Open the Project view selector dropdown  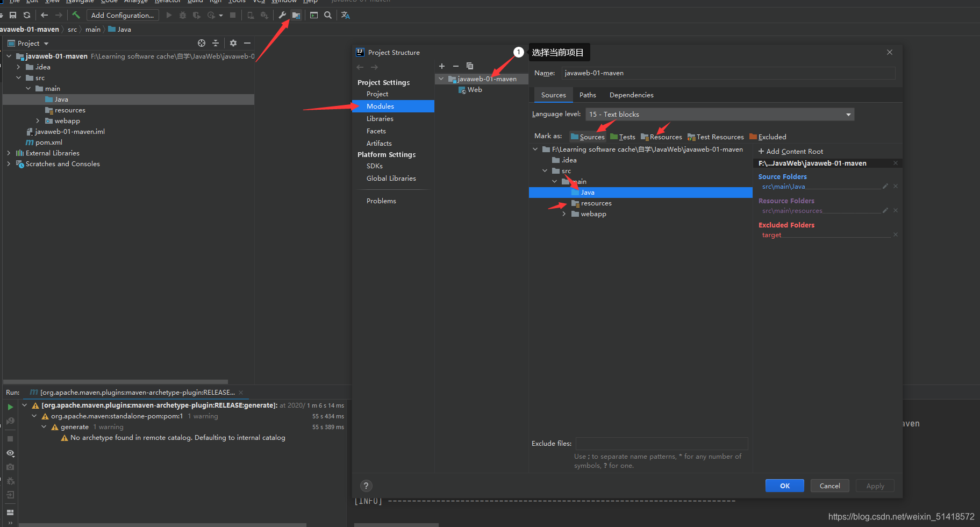pyautogui.click(x=28, y=43)
